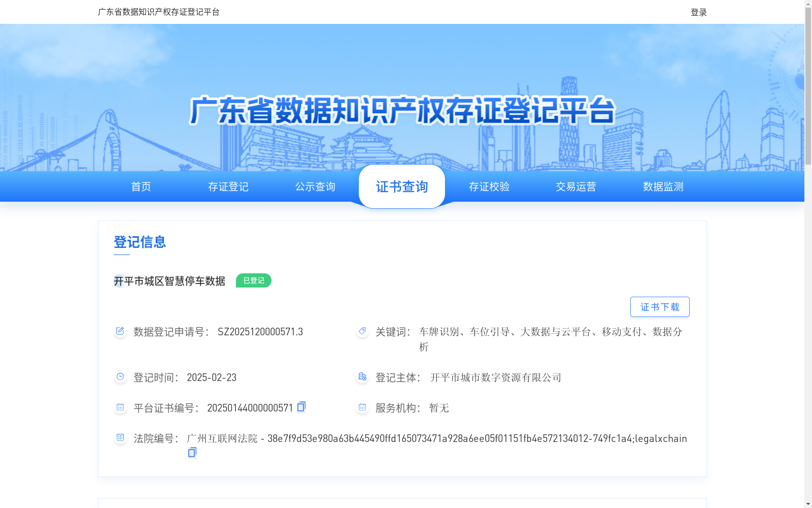
Task: Copy the court number hash icon
Action: tap(192, 452)
